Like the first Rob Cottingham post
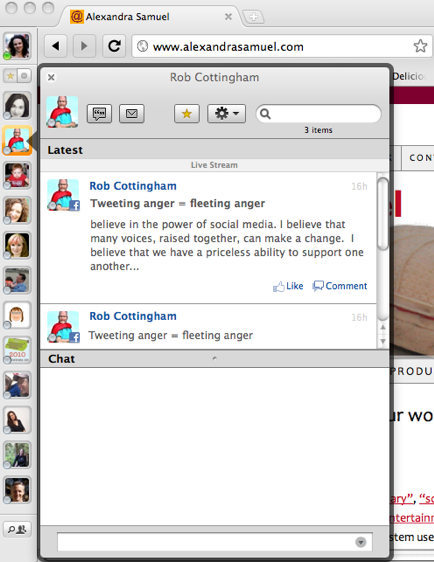 pos(288,286)
